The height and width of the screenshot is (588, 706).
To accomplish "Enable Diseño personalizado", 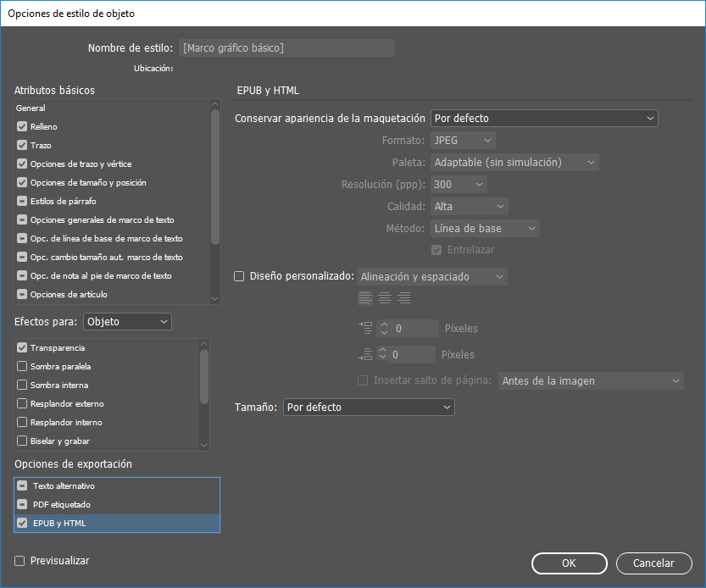I will tap(239, 275).
